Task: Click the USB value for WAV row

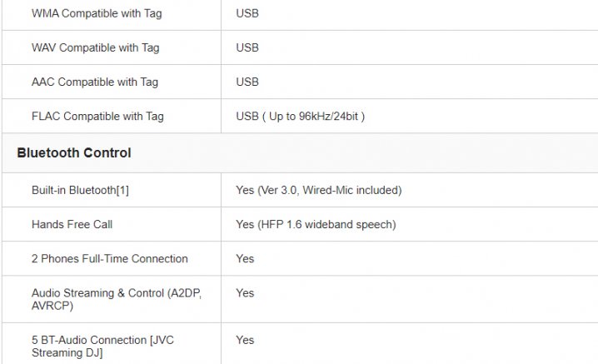Action: tap(247, 47)
